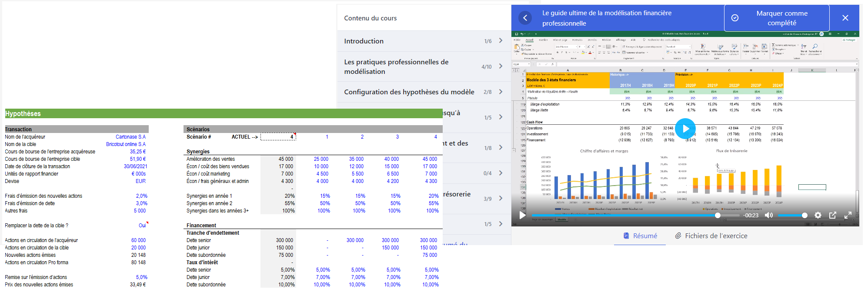Mute the video with the speaker icon
This screenshot has height=299, width=868.
coord(769,215)
